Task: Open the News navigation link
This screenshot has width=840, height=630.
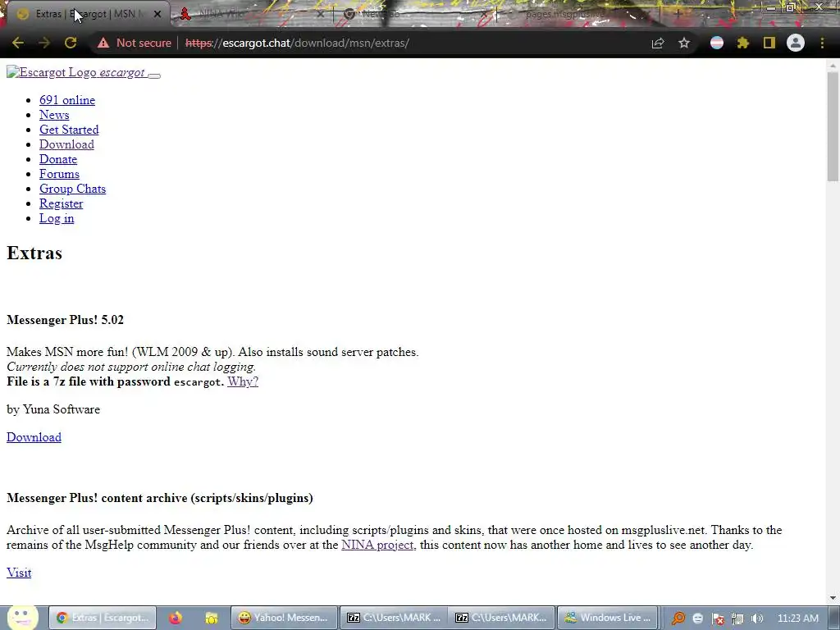Action: click(54, 115)
